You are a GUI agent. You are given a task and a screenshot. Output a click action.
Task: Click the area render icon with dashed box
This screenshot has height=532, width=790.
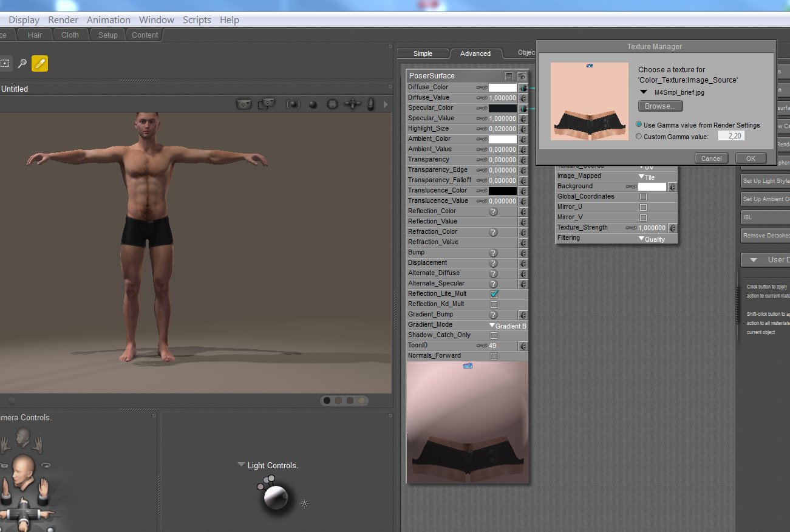(x=266, y=104)
